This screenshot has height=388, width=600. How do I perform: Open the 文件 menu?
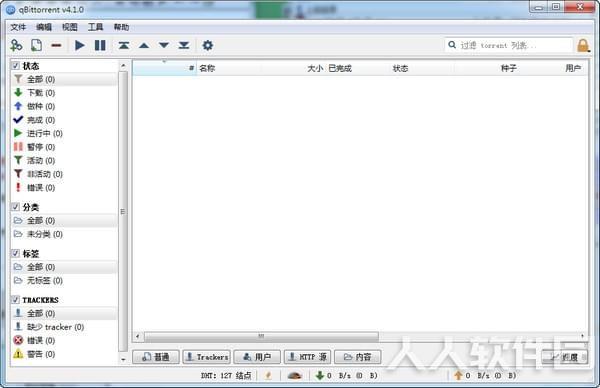(18, 27)
